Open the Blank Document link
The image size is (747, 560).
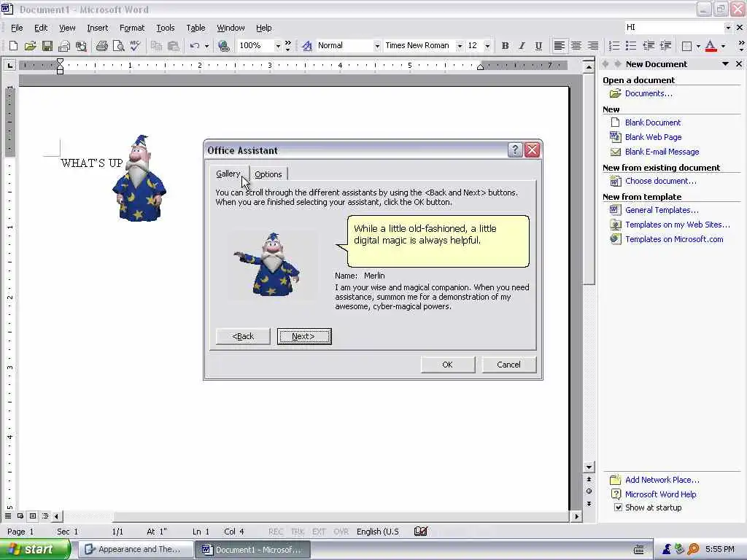(653, 122)
